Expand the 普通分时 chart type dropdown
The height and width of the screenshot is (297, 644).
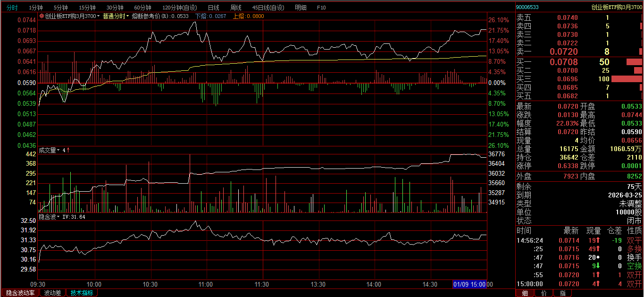coord(127,16)
